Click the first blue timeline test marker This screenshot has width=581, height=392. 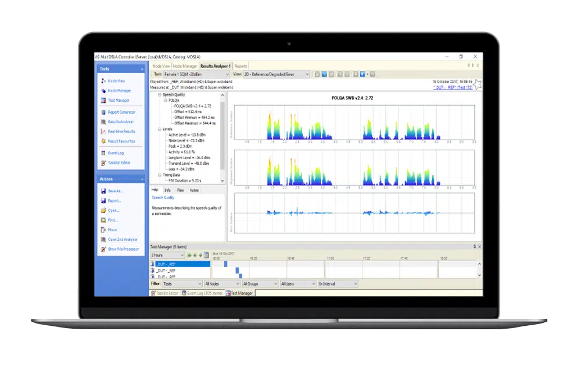(x=225, y=264)
